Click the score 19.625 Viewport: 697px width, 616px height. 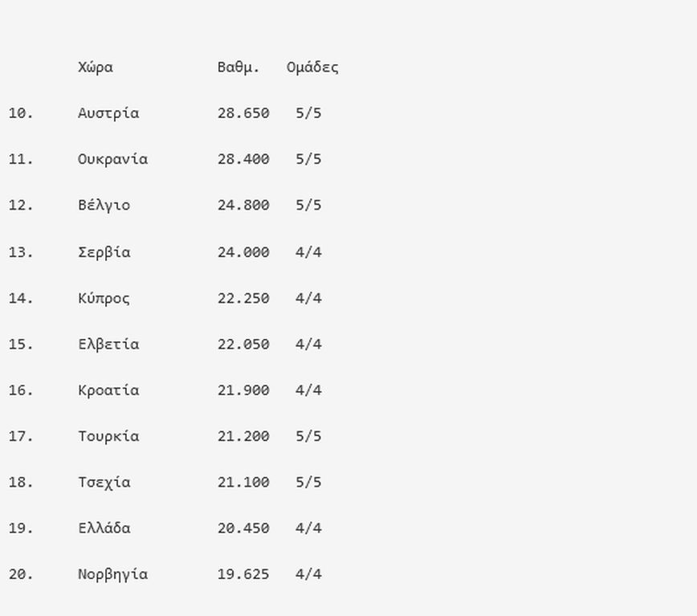click(x=243, y=575)
